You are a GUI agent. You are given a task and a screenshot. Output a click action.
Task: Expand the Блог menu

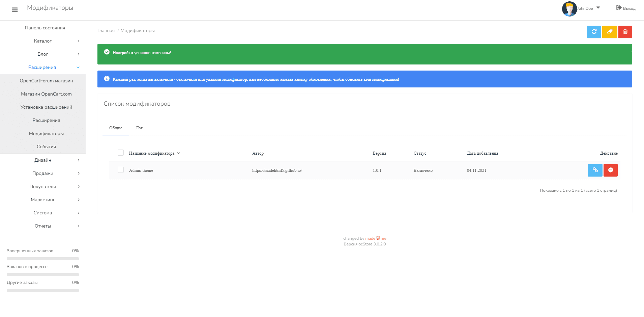click(x=43, y=54)
